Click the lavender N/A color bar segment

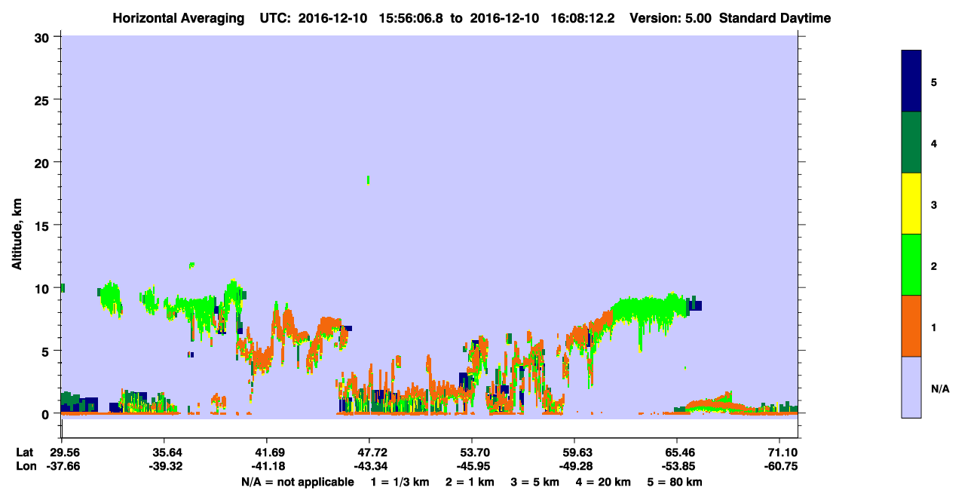pyautogui.click(x=911, y=387)
